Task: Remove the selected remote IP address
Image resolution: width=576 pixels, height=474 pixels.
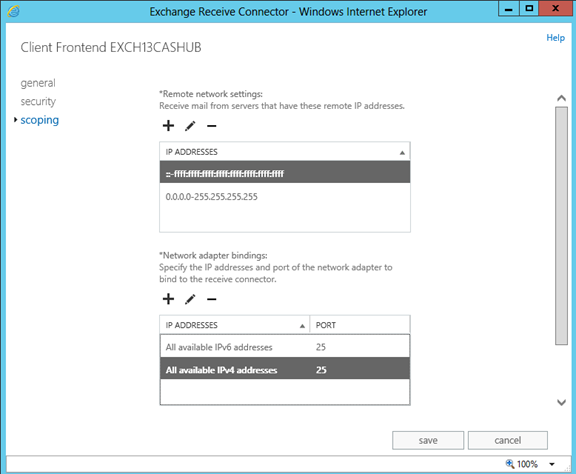Action: [212, 126]
